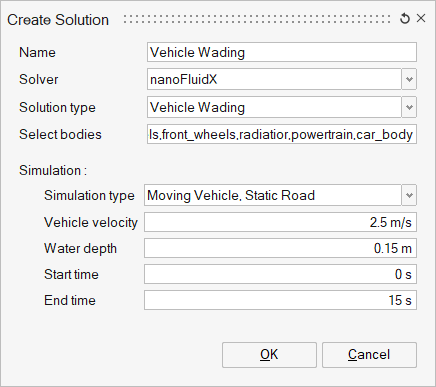Click the Select bodies label
The width and height of the screenshot is (436, 387).
pyautogui.click(x=60, y=134)
